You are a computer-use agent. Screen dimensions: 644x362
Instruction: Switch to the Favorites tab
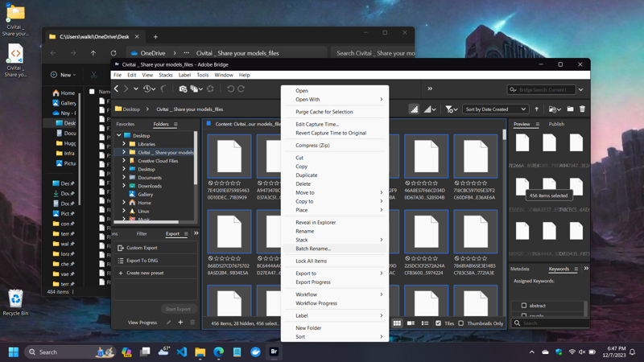click(126, 124)
